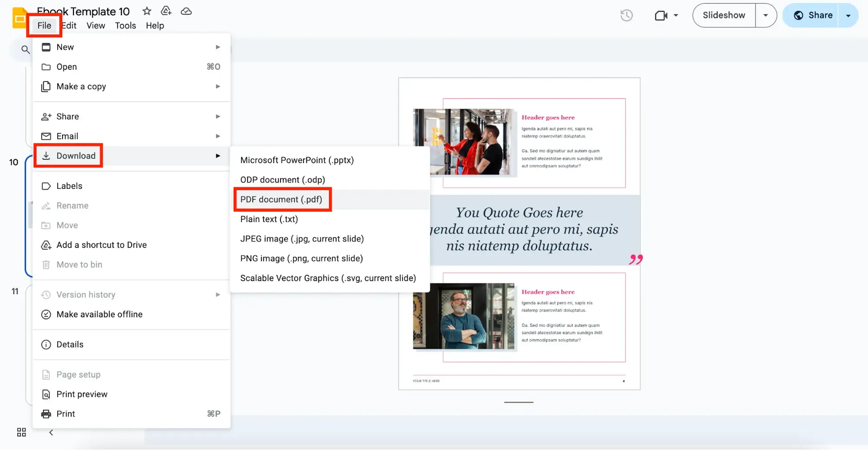Screen dimensions: 868x450
Task: Click the add to Drive icon beside title
Action: coord(166,11)
